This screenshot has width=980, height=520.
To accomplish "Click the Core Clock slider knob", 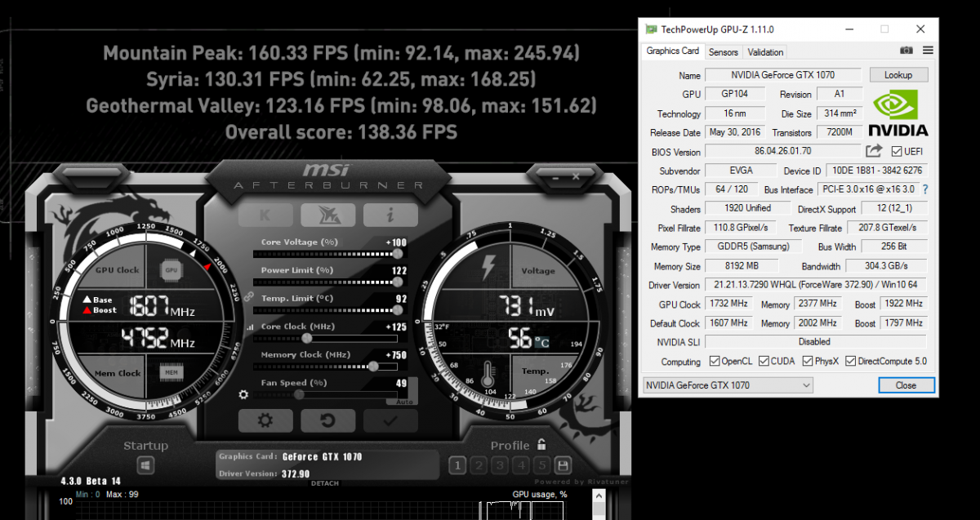I will pyautogui.click(x=307, y=338).
